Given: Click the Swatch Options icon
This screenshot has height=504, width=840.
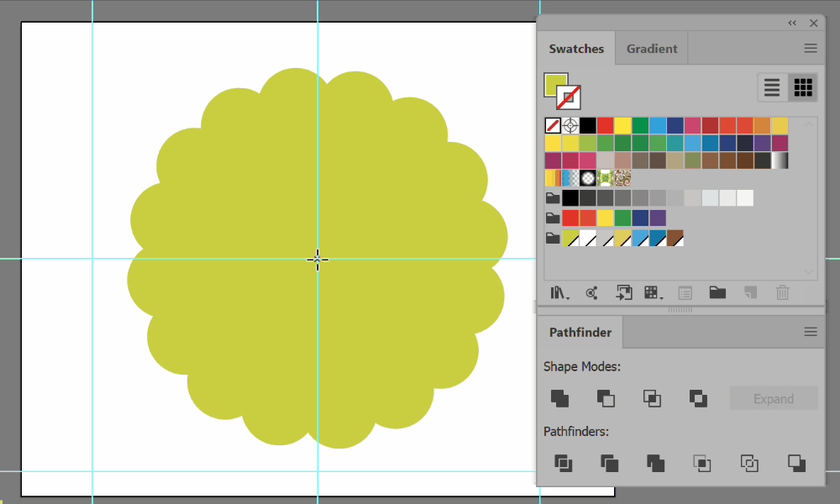Looking at the screenshot, I should click(685, 293).
